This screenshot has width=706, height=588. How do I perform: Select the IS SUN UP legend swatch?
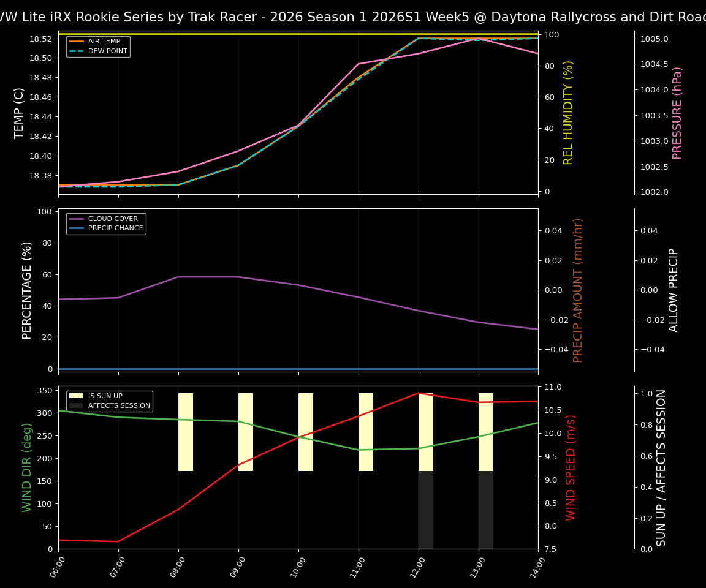[x=75, y=396]
